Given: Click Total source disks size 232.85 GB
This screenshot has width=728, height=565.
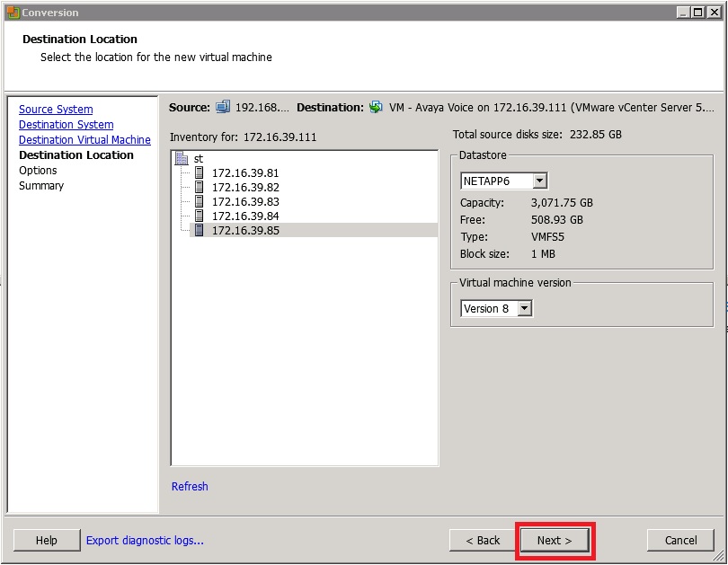Looking at the screenshot, I should (x=537, y=135).
